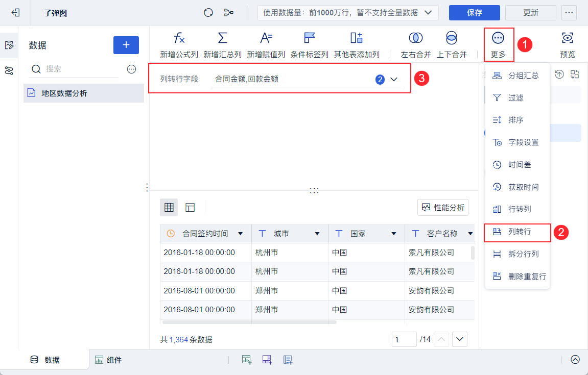Go to next page arrow
Image resolution: width=588 pixels, height=375 pixels.
pyautogui.click(x=460, y=339)
